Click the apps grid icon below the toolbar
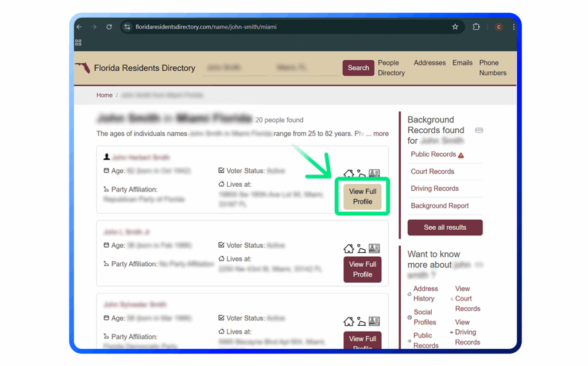Viewport: 588px width, 366px height. pos(78,43)
